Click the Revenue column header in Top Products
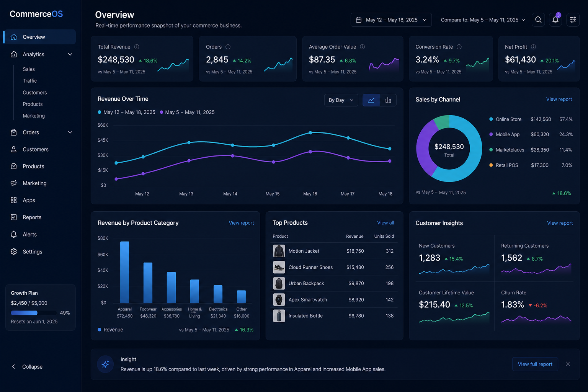This screenshot has height=392, width=588. tap(355, 236)
